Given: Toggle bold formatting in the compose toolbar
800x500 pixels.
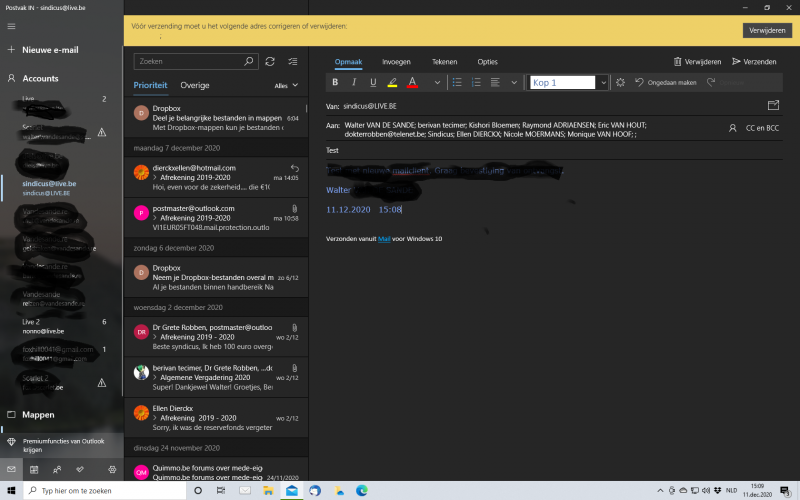Looking at the screenshot, I should click(x=335, y=82).
